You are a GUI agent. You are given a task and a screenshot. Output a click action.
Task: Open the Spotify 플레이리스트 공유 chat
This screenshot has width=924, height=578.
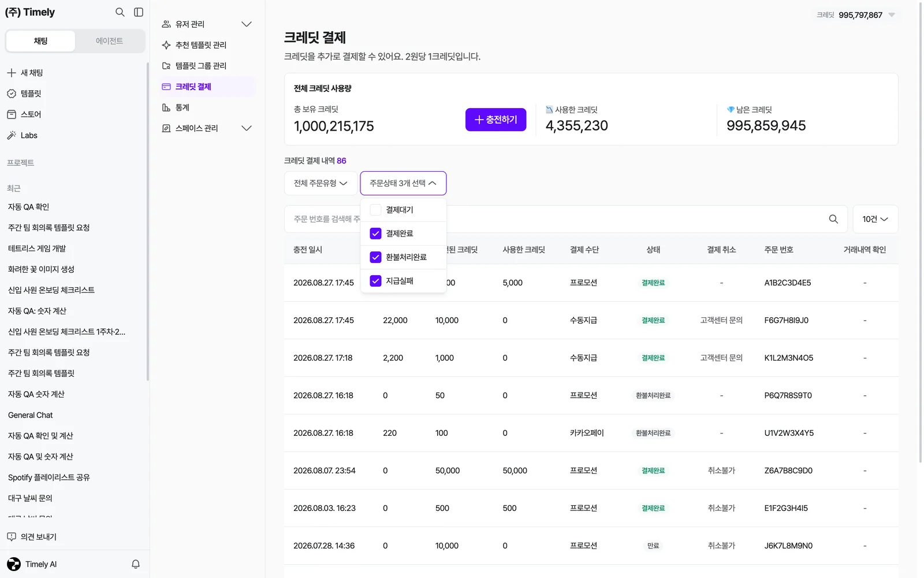point(49,477)
